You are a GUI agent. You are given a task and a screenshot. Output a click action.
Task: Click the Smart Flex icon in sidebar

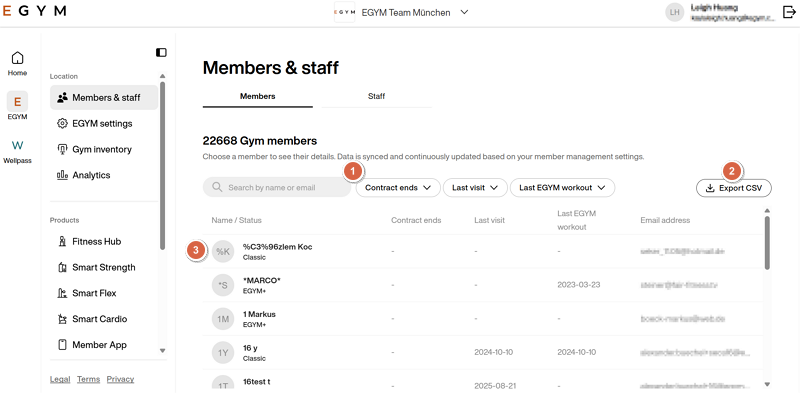(62, 293)
